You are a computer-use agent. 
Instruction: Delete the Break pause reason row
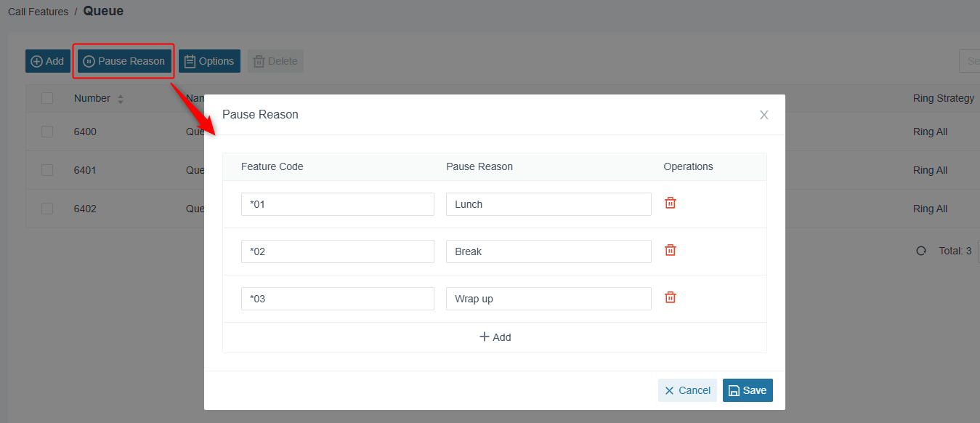pos(671,251)
